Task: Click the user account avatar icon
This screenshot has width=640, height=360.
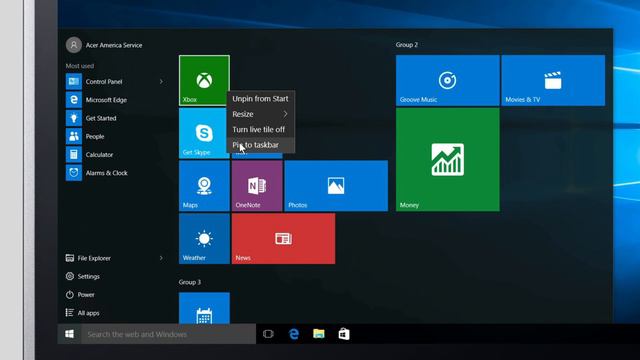Action: coord(74,45)
